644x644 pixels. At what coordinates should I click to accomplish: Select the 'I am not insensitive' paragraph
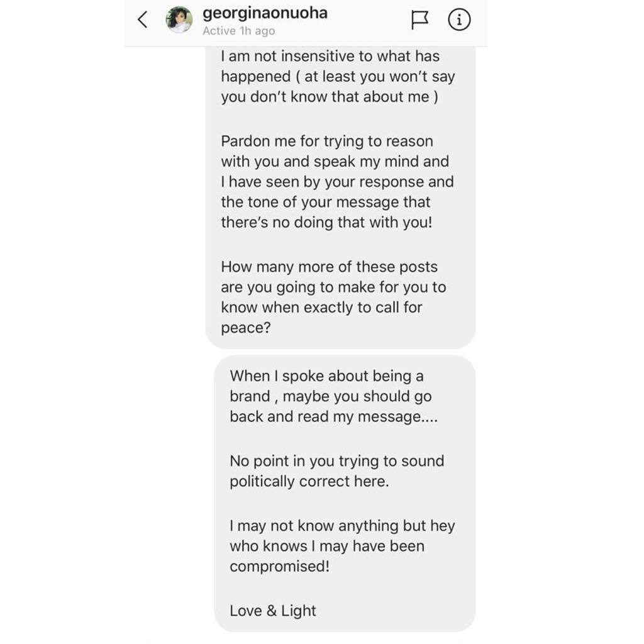point(338,76)
